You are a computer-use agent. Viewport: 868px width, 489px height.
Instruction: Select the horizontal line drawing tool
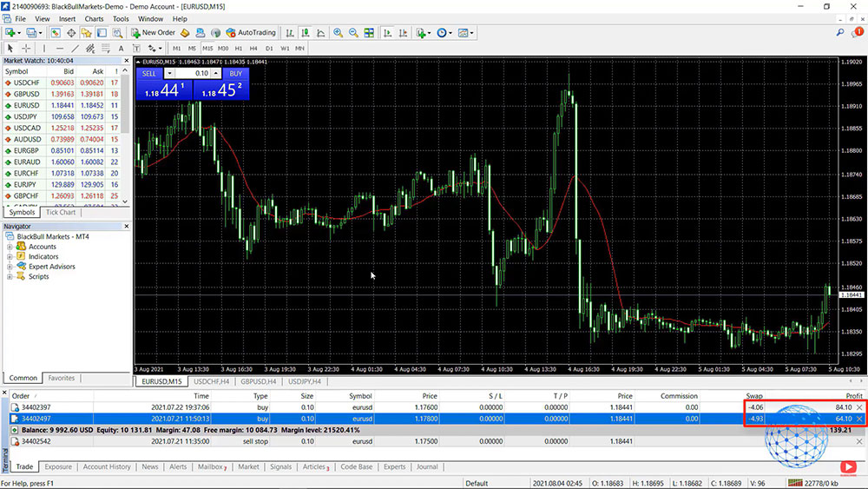point(59,48)
